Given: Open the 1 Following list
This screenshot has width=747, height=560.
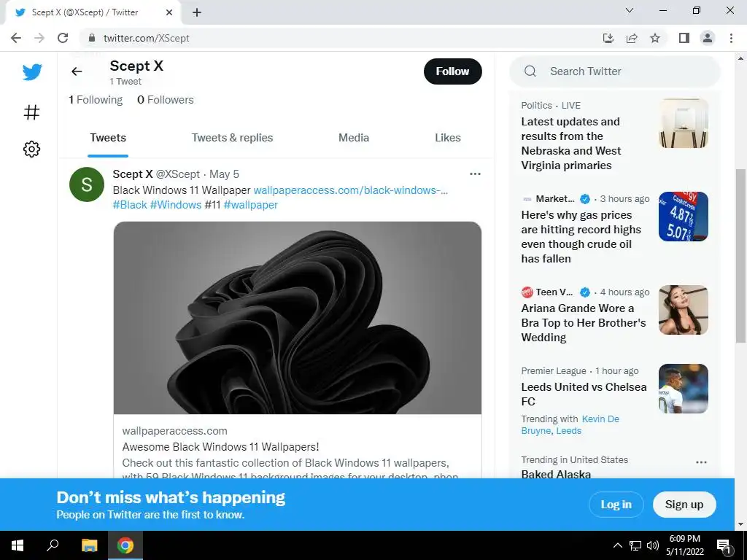Looking at the screenshot, I should [96, 99].
